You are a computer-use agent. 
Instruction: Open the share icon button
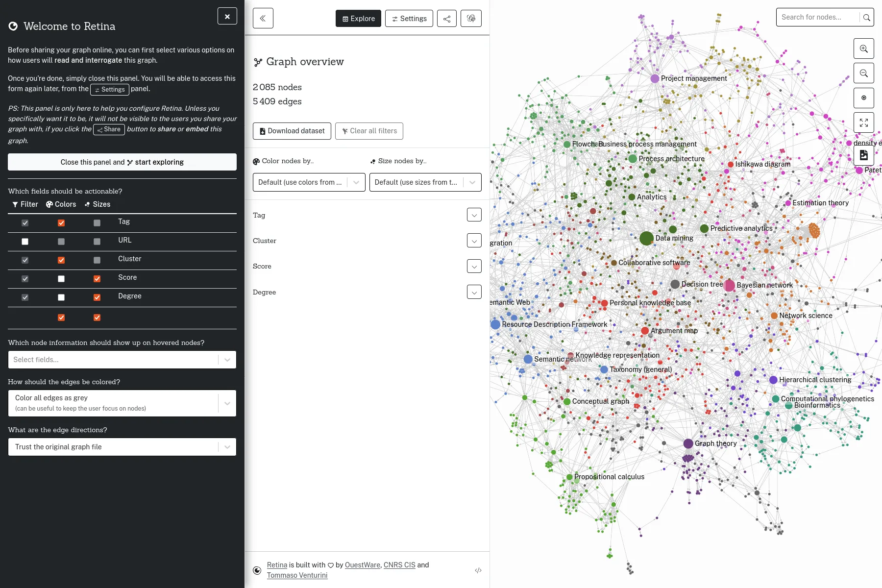[446, 19]
